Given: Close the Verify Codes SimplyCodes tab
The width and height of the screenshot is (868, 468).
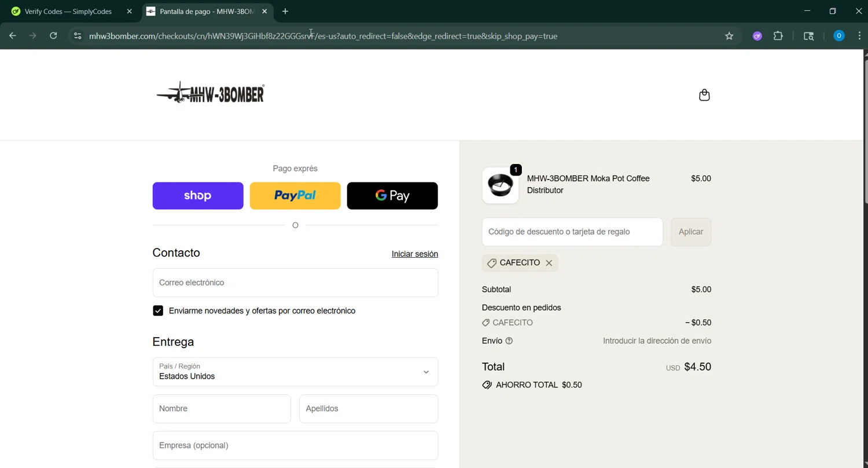Looking at the screenshot, I should click(x=129, y=11).
